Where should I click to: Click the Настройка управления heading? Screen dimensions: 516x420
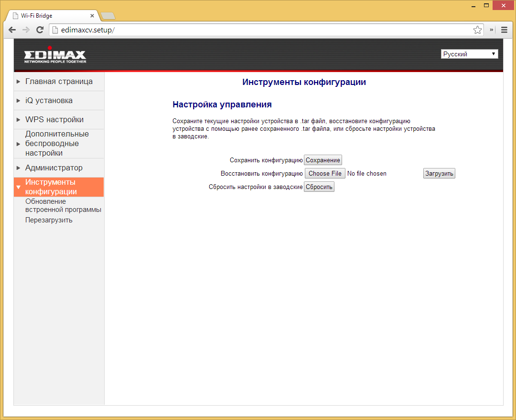(x=222, y=105)
